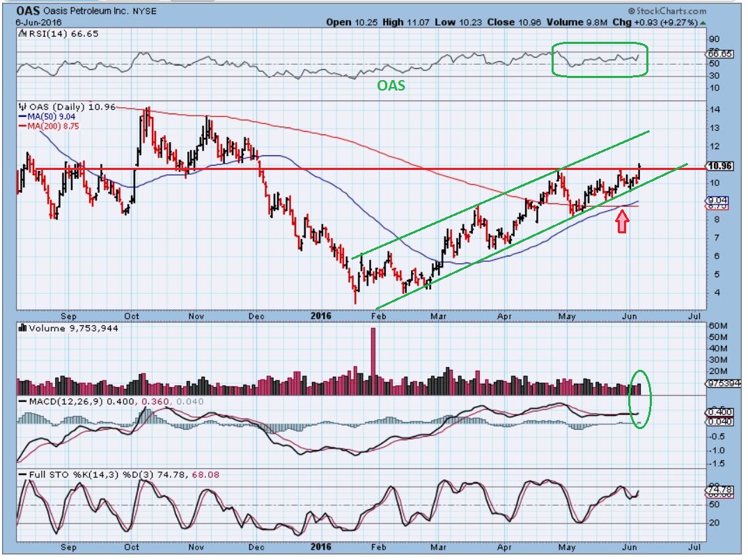This screenshot has width=748, height=560.
Task: Click the 'OAS (Daily) 10.96' legend label
Action: pos(72,107)
